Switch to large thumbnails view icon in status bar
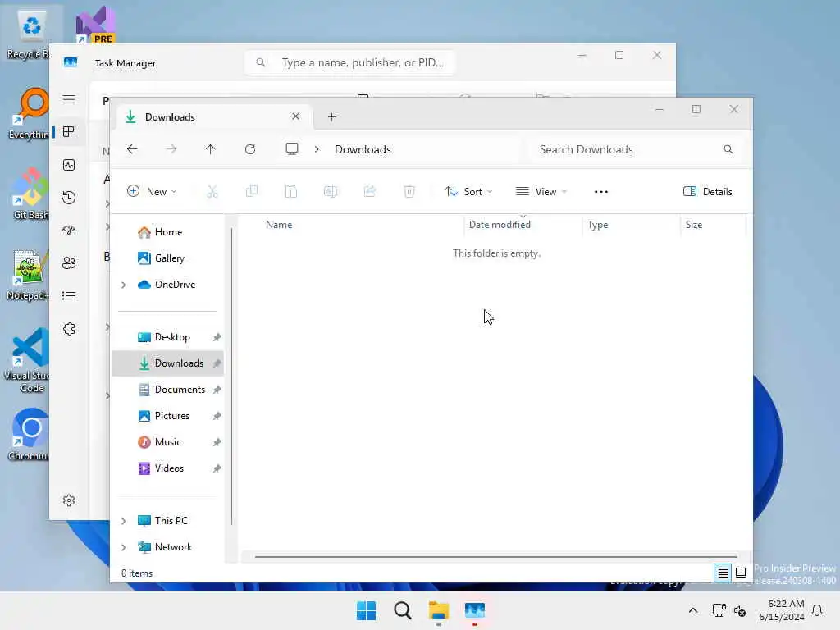The height and width of the screenshot is (630, 840). tap(741, 573)
